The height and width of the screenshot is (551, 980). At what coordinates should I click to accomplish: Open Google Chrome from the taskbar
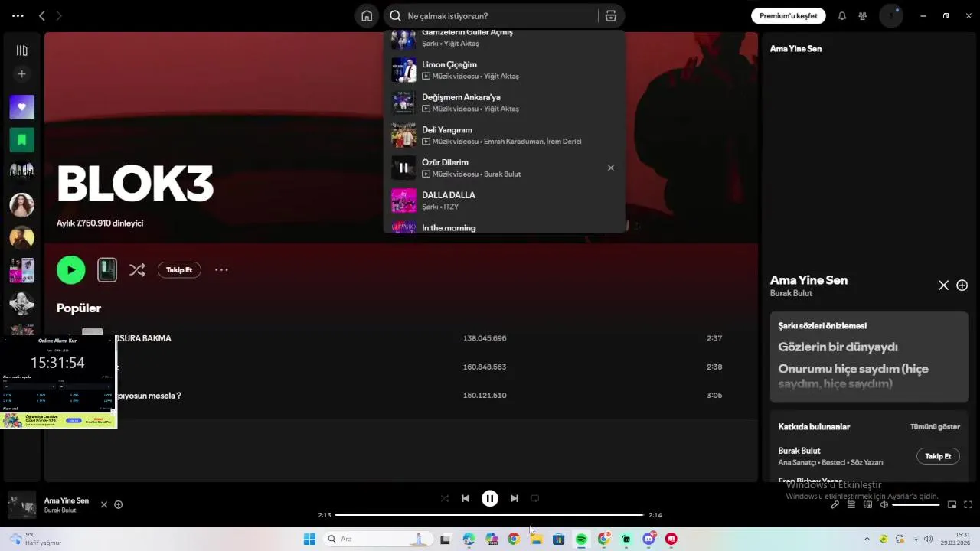point(514,539)
